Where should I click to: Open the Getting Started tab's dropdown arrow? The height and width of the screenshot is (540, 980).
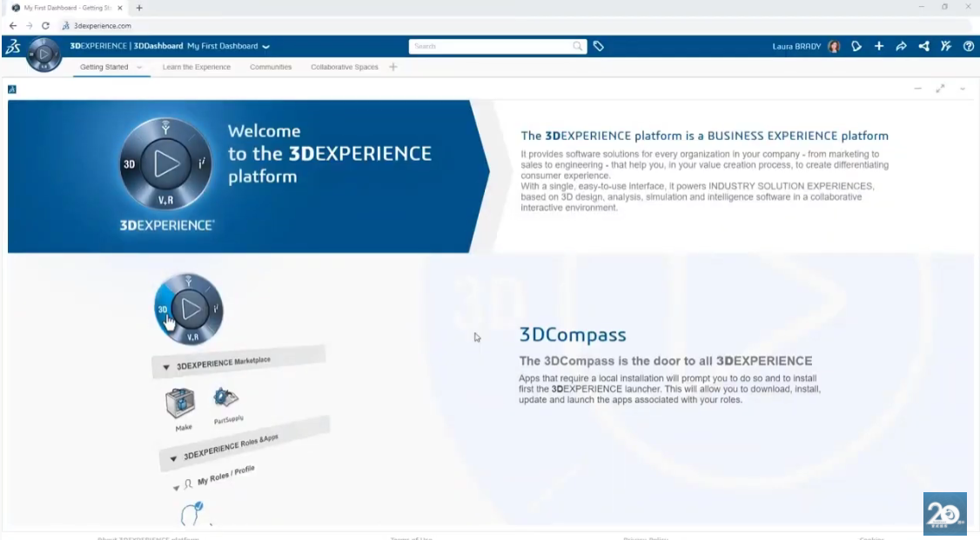[x=139, y=67]
